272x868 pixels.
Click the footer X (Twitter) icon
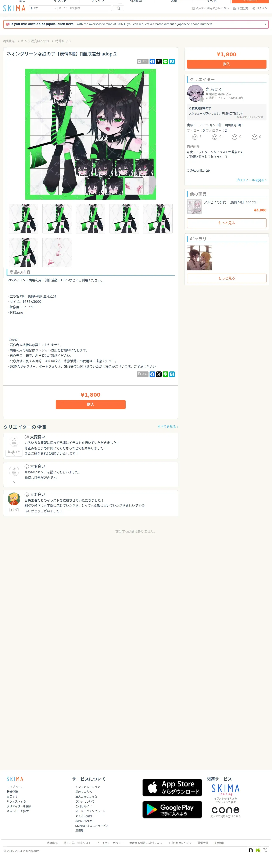click(265, 850)
